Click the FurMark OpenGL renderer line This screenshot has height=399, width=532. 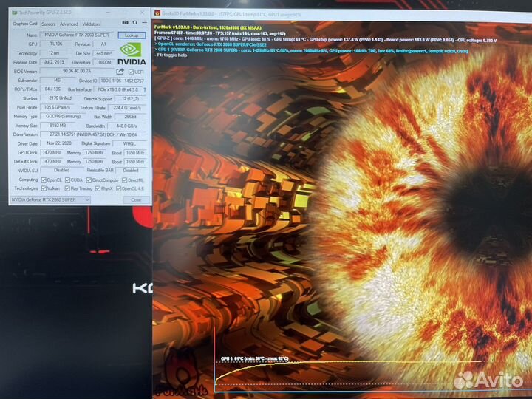(211, 44)
